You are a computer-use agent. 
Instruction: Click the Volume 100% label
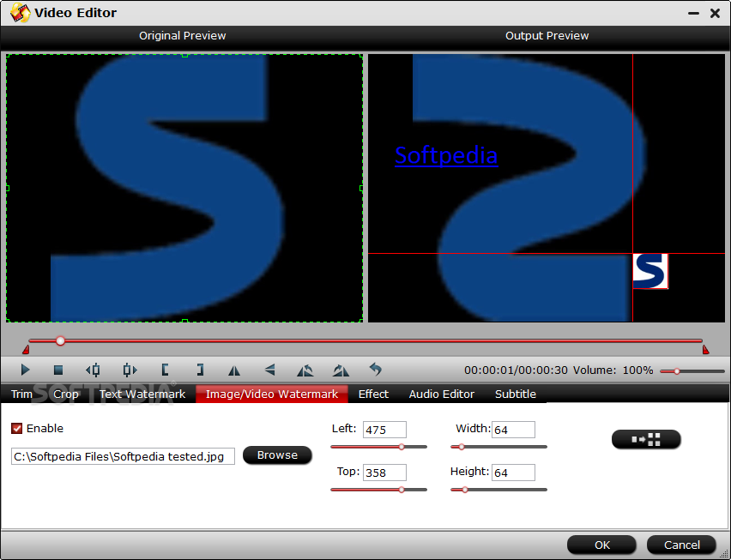pyautogui.click(x=613, y=370)
